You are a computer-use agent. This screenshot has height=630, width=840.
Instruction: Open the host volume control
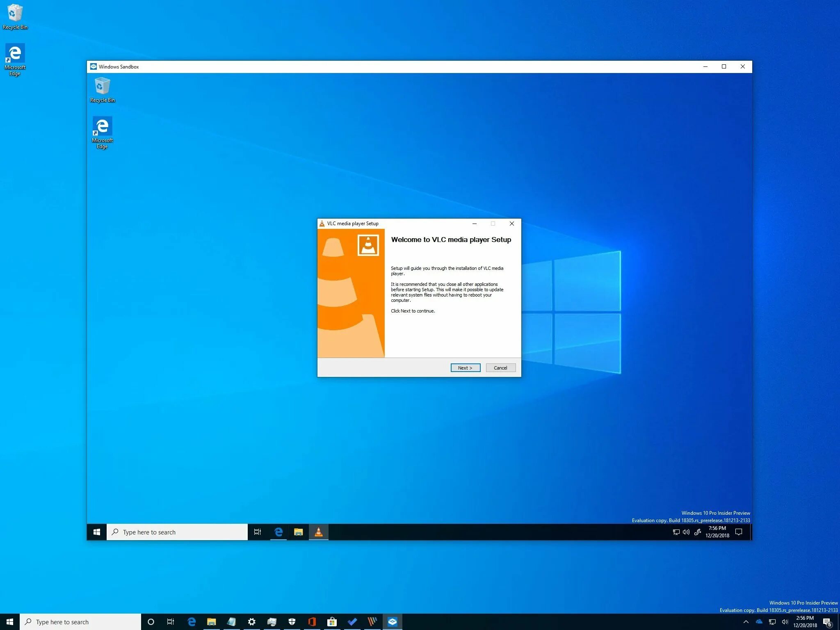click(x=785, y=622)
